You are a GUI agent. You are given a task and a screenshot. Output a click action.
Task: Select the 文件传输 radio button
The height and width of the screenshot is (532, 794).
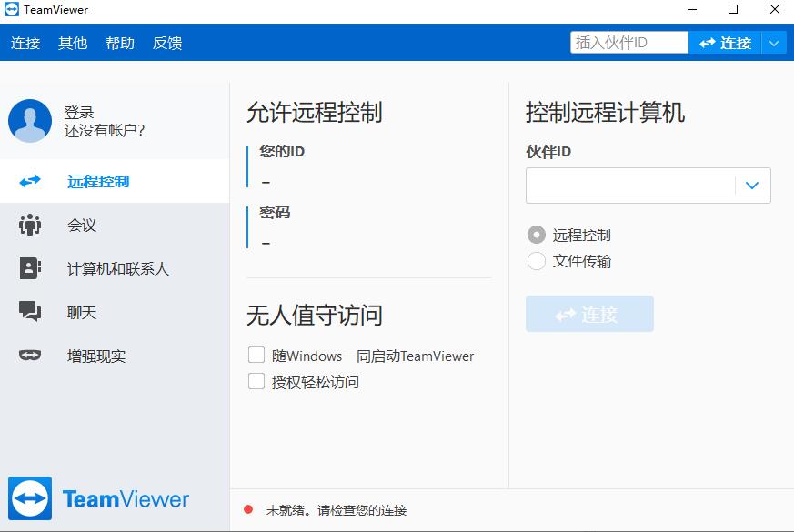537,261
